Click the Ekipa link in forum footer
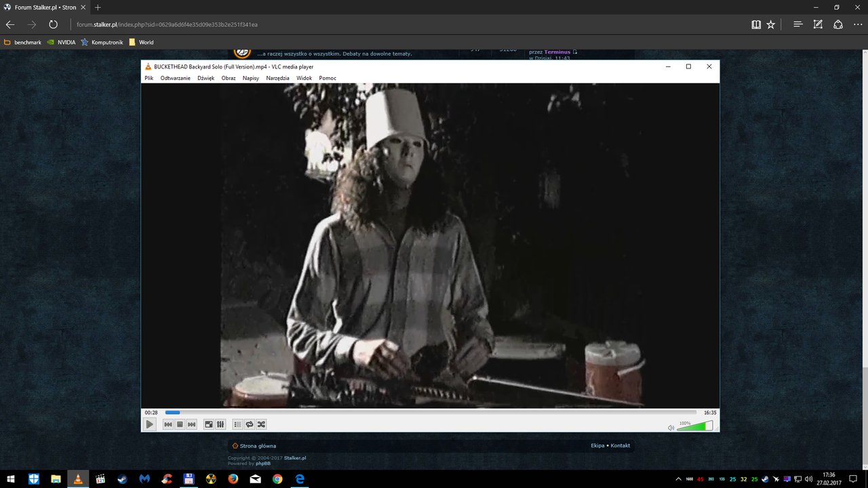This screenshot has width=868, height=488. point(597,446)
